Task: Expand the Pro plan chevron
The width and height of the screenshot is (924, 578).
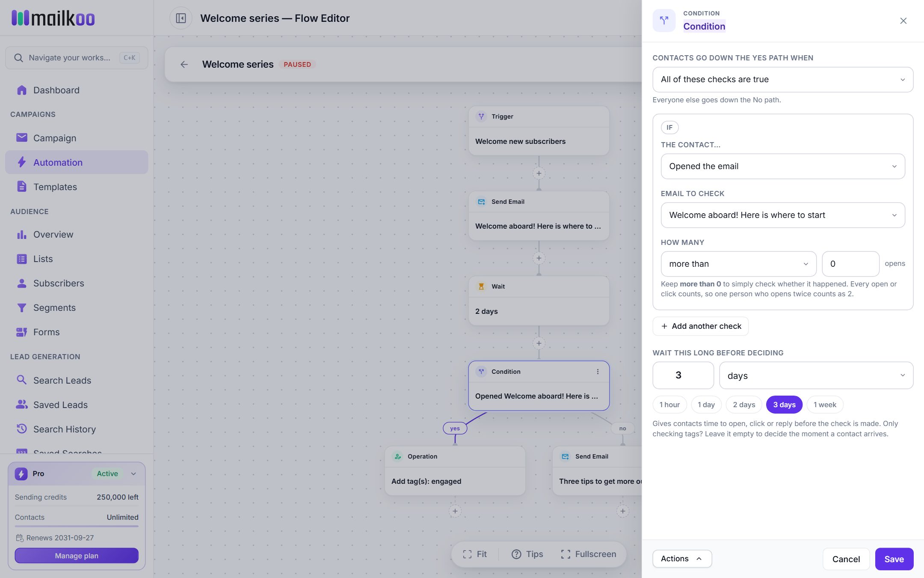Action: click(133, 474)
